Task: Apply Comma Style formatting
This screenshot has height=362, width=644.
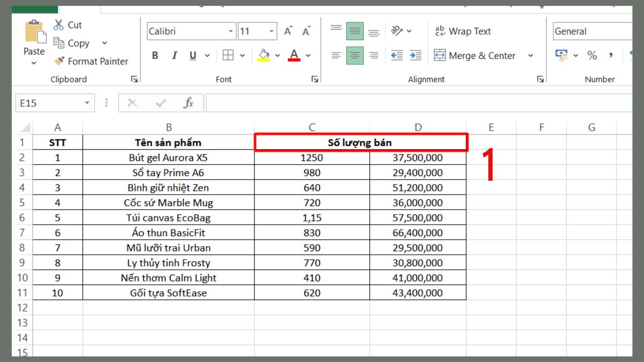Action: point(609,55)
